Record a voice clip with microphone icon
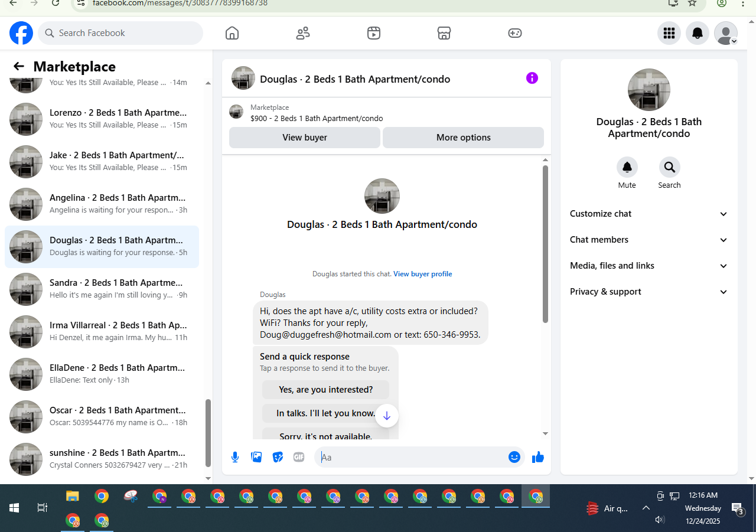The width and height of the screenshot is (756, 532). (235, 457)
